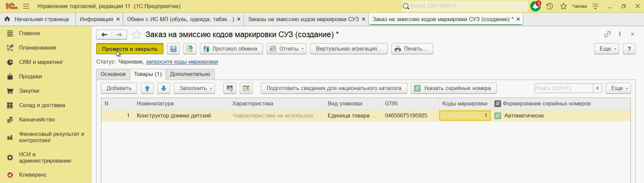This screenshot has height=183, width=644.
Task: Open the Клеверенс section
Action: click(x=33, y=175)
